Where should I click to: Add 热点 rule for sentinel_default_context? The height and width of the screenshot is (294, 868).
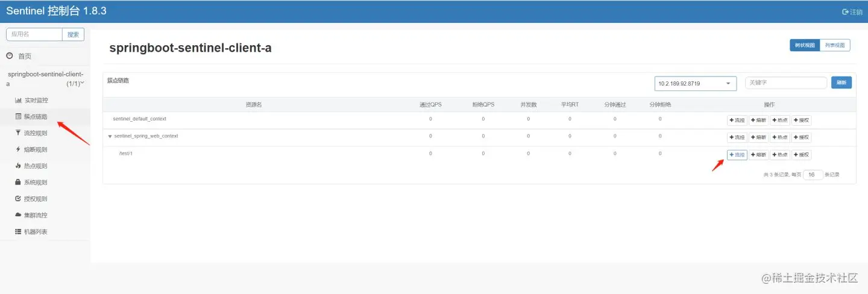tap(780, 120)
